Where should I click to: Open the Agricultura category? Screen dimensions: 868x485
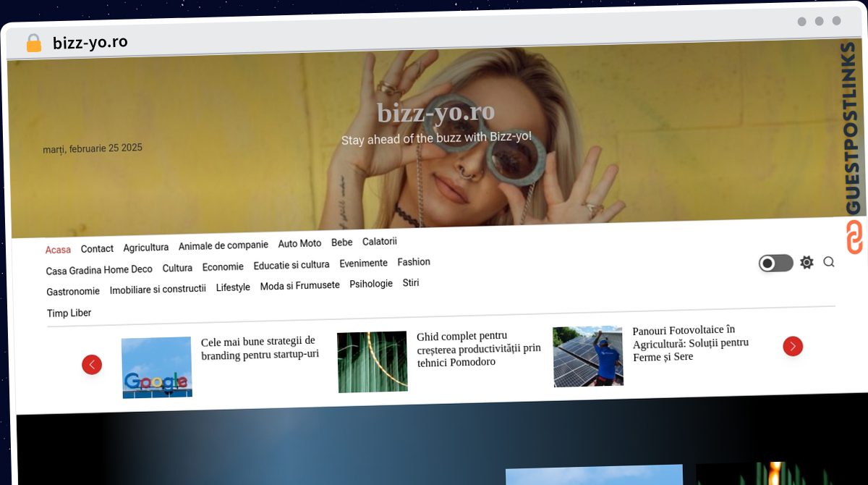[145, 248]
